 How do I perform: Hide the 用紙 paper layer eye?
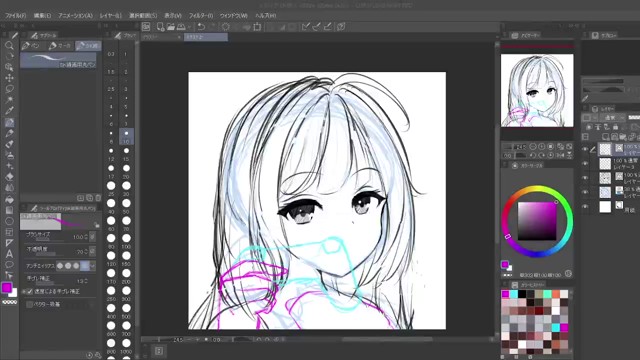pos(585,207)
